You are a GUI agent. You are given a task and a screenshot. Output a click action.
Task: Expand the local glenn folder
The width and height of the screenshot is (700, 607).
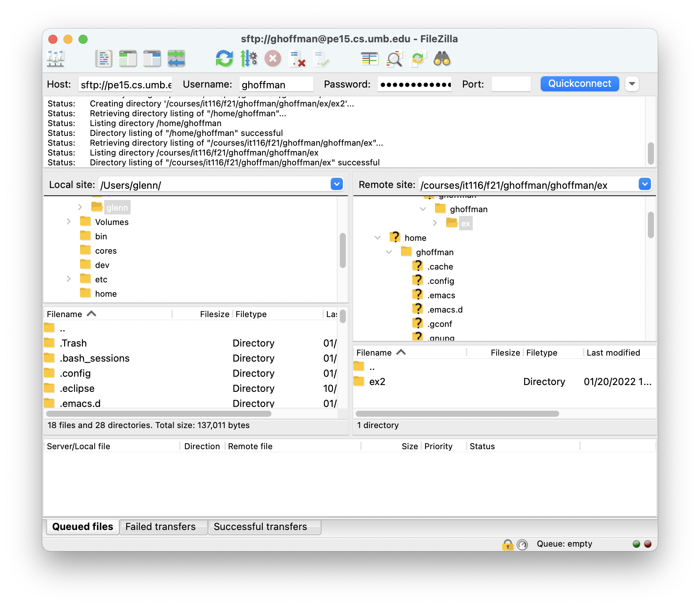click(80, 207)
